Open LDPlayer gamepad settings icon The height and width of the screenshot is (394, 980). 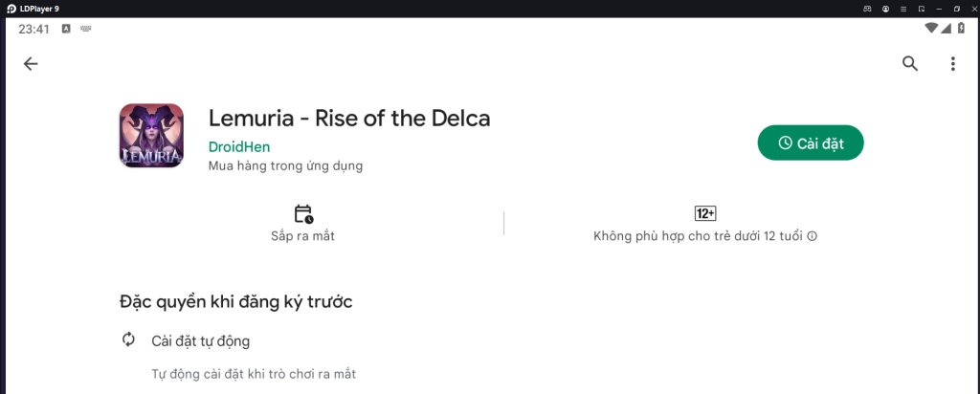tap(867, 9)
